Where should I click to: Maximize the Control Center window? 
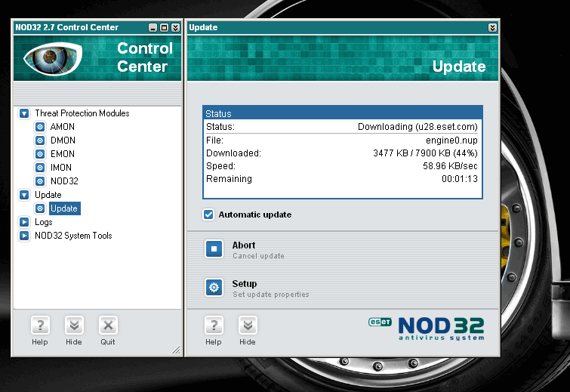(x=165, y=28)
